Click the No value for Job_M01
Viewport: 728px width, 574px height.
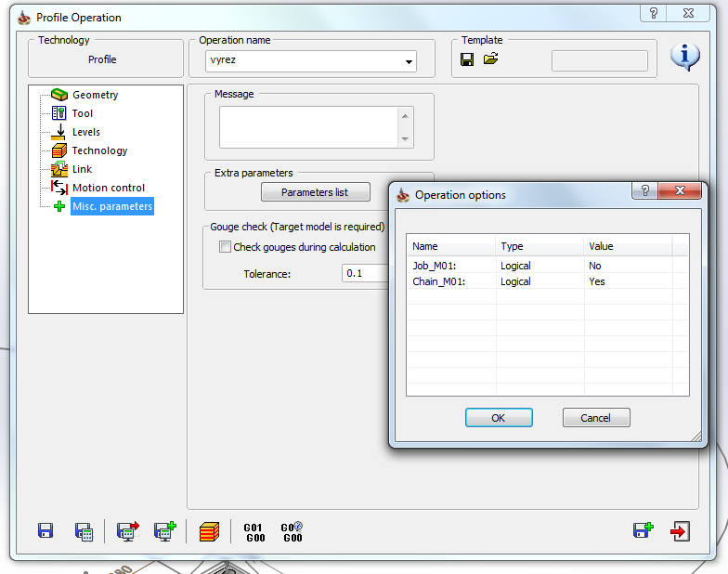(594, 266)
